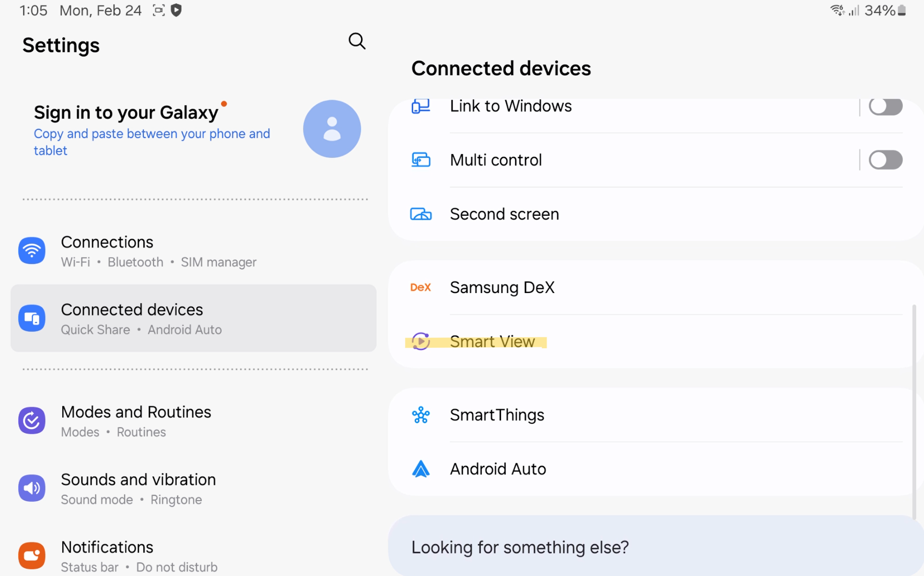Open Settings search magnifier icon
This screenshot has height=576, width=924.
pyautogui.click(x=357, y=41)
